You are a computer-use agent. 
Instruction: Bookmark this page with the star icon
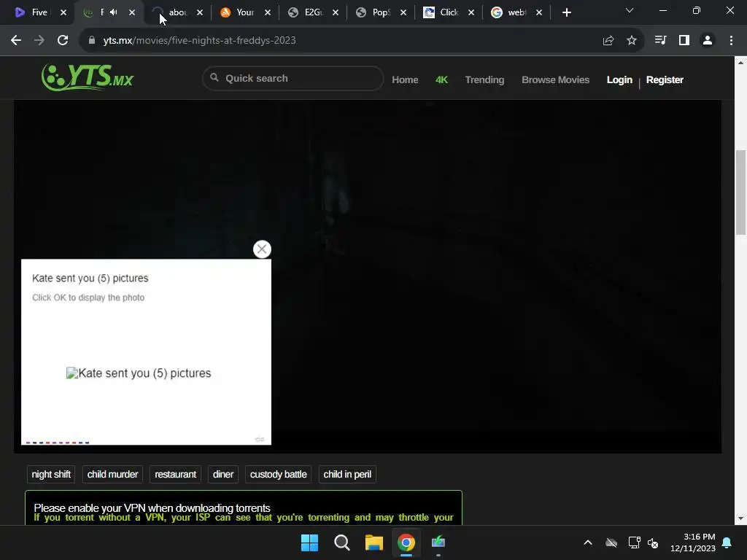coord(632,41)
